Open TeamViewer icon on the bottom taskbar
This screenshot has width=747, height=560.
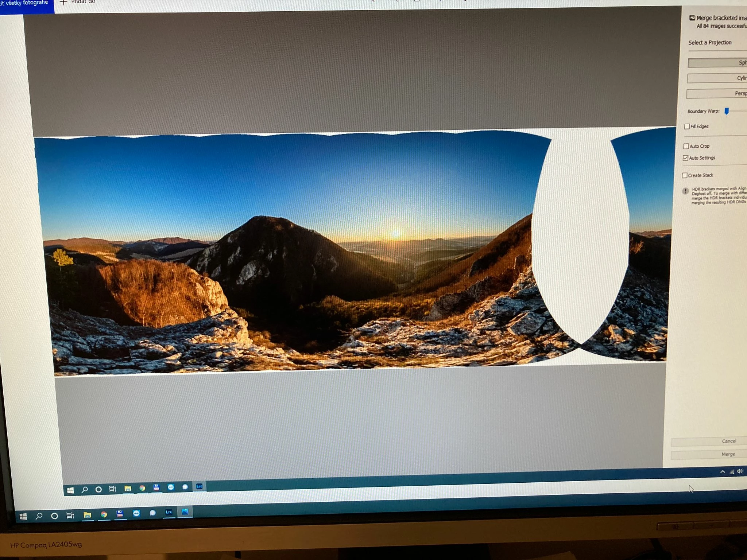(x=136, y=513)
